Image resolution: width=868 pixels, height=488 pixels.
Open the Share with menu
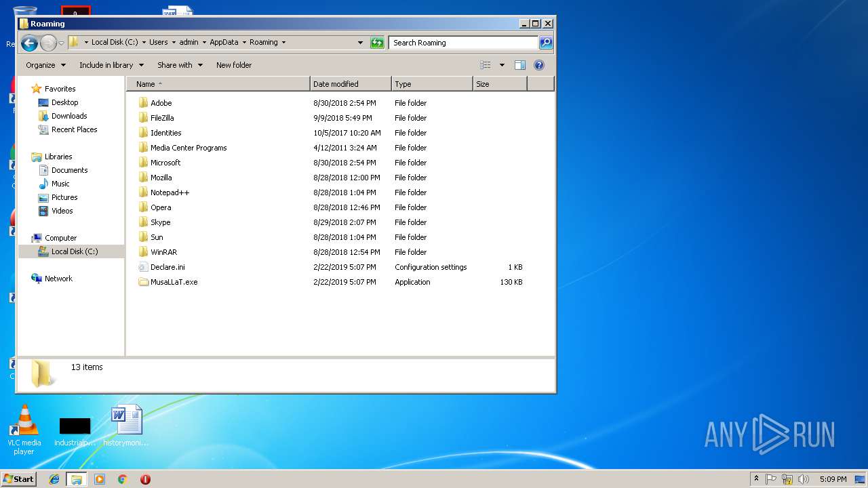180,65
